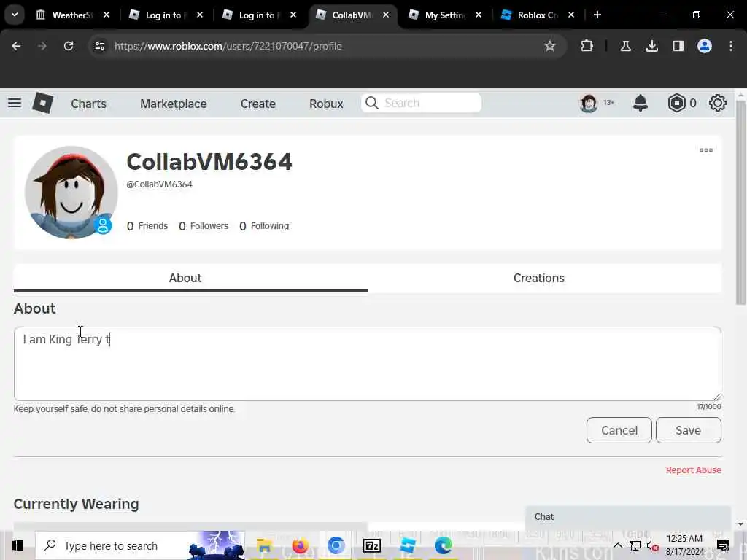Open Firefox from the taskbar
The height and width of the screenshot is (560, 747).
[300, 545]
